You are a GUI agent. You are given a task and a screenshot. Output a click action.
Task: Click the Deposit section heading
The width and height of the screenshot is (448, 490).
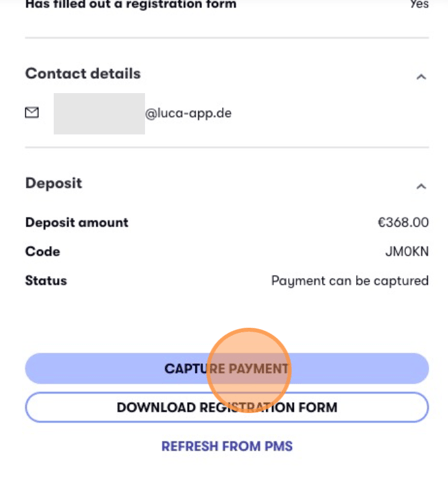(54, 183)
